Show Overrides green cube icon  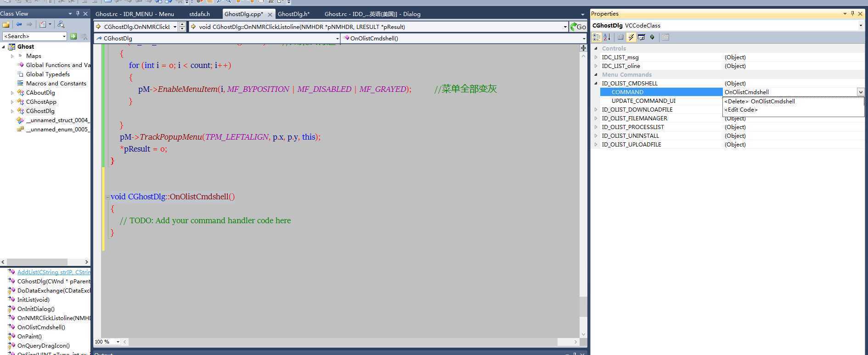pyautogui.click(x=652, y=37)
